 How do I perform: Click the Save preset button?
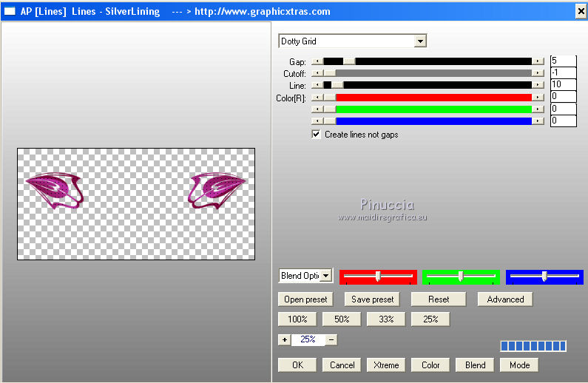[372, 299]
